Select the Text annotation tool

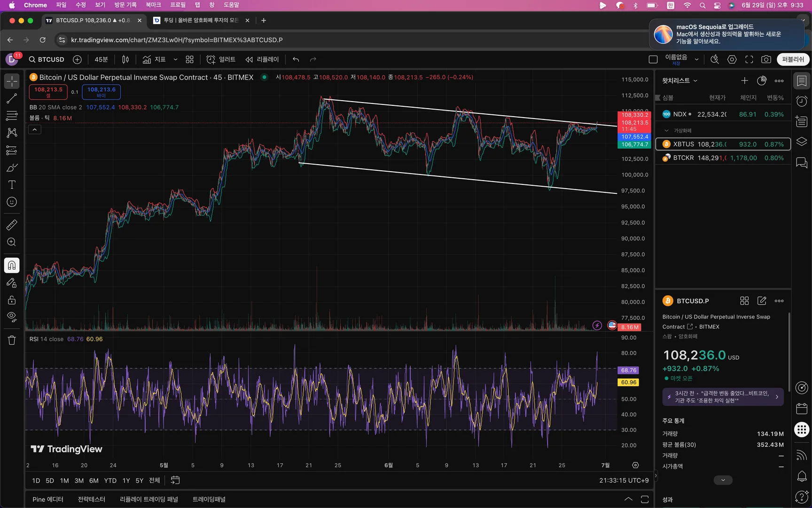click(x=12, y=185)
